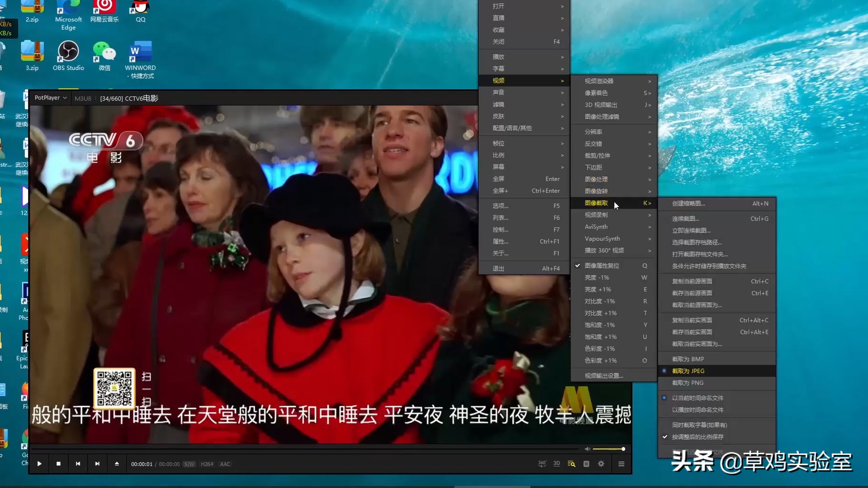
Task: Click the H264 codec label
Action: click(x=207, y=464)
